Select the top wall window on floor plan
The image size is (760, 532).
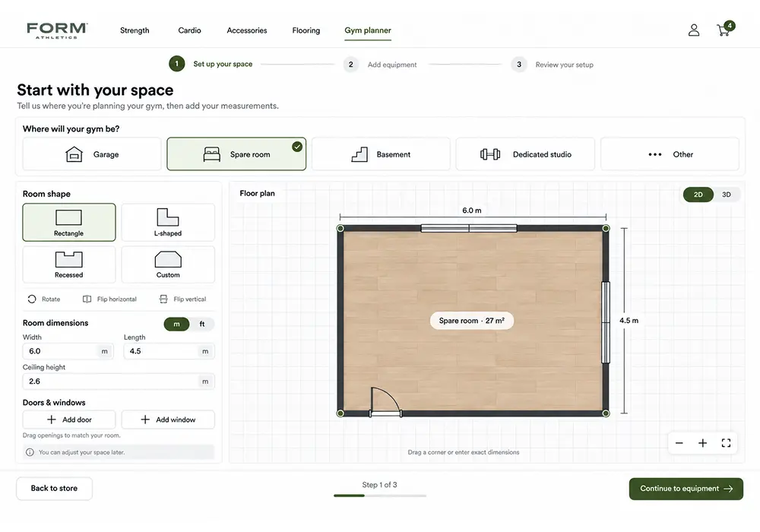coord(469,228)
